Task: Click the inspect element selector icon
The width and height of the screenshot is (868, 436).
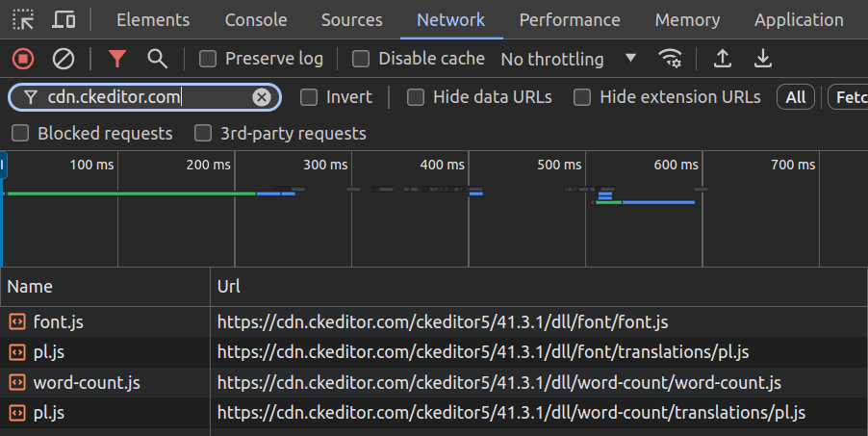Action: tap(24, 19)
